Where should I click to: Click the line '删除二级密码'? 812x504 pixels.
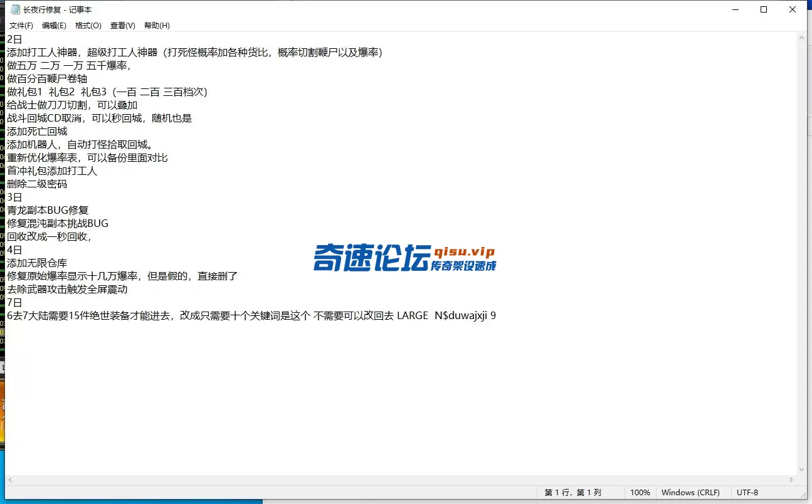click(37, 184)
